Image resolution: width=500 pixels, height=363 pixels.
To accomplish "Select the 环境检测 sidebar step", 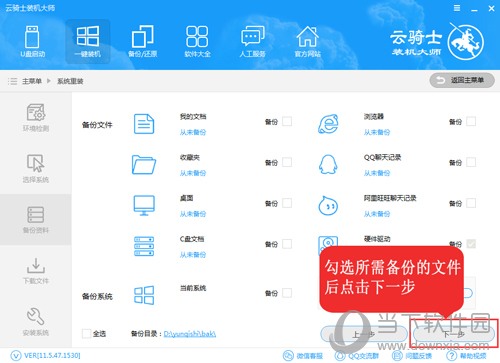I will pos(36,118).
